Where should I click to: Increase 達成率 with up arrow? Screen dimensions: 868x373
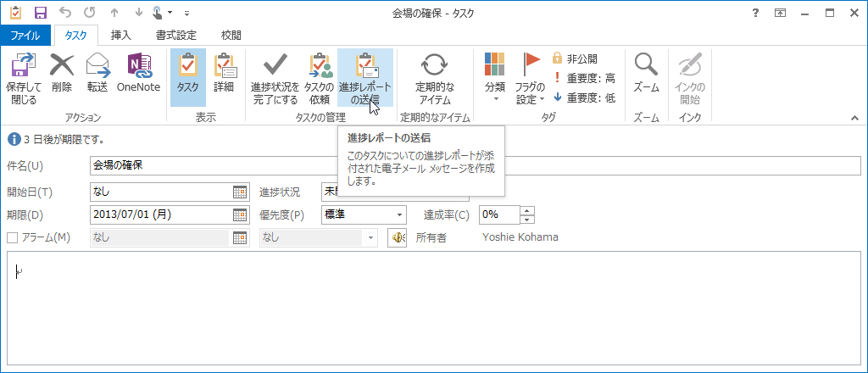(x=527, y=210)
